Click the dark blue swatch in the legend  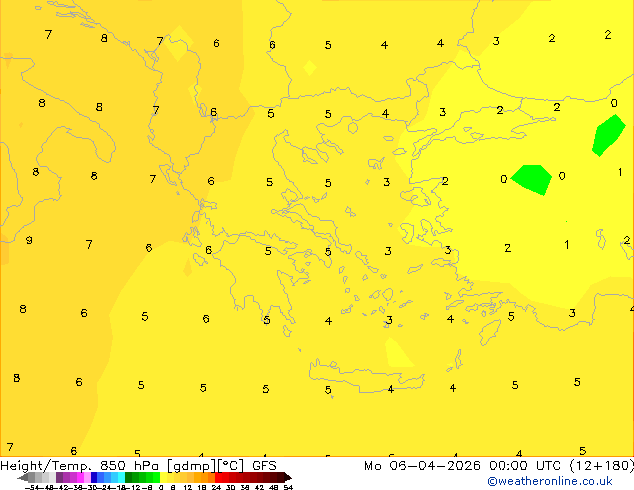pos(94,477)
